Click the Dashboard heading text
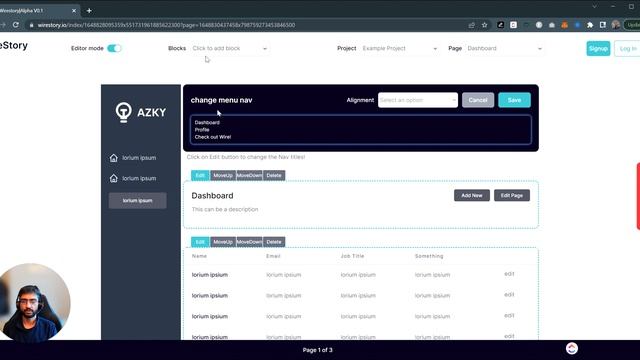The image size is (640, 360). point(212,196)
